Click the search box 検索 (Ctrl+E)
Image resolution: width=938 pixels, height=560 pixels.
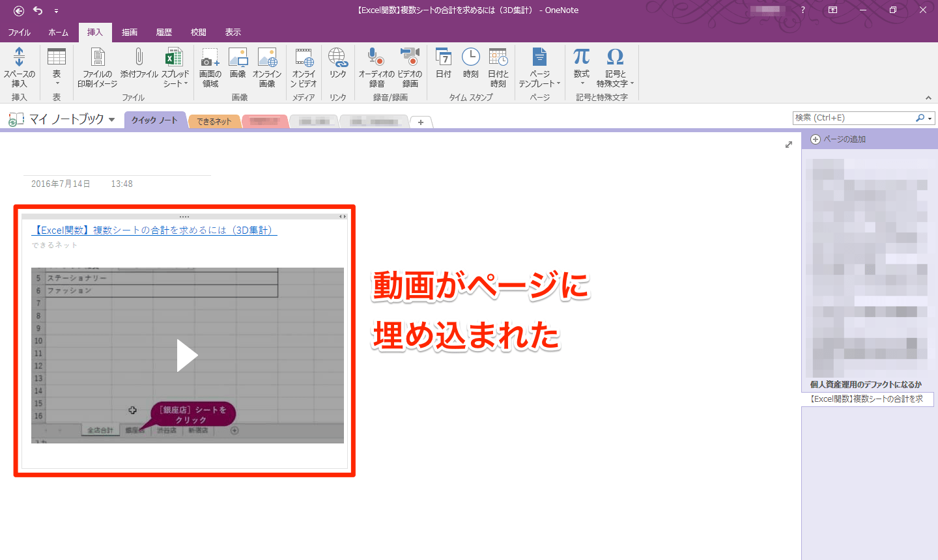(x=853, y=118)
